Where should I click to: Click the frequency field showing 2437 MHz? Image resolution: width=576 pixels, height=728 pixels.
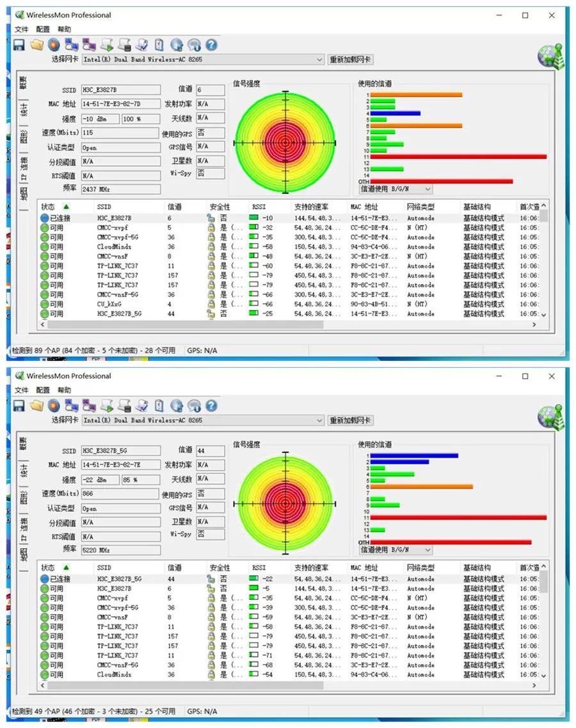pos(121,189)
